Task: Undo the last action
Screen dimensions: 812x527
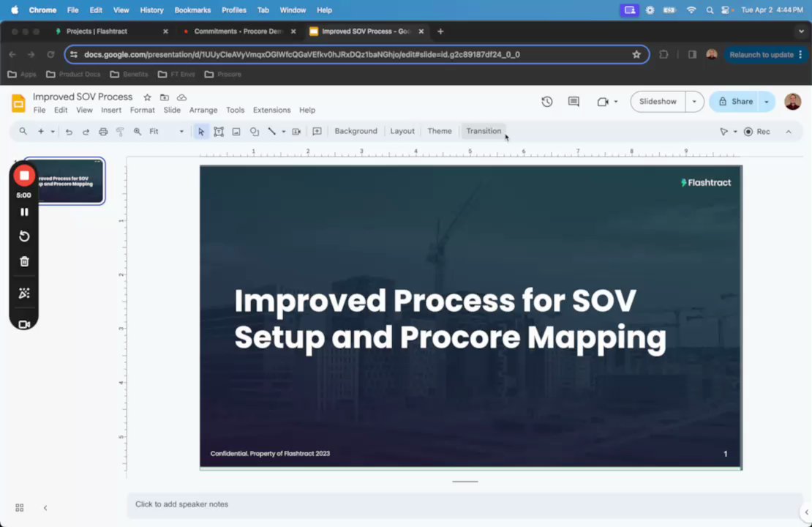Action: point(68,132)
